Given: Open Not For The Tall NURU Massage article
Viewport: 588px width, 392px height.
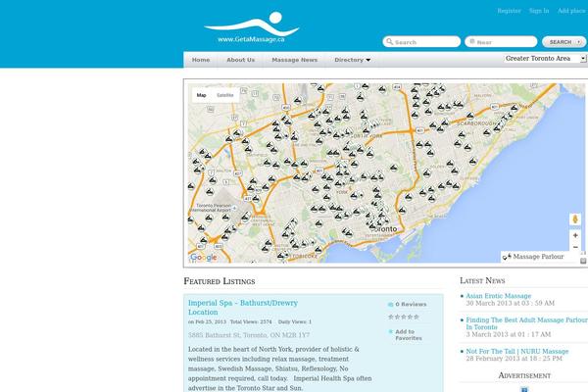Looking at the screenshot, I should click(517, 351).
